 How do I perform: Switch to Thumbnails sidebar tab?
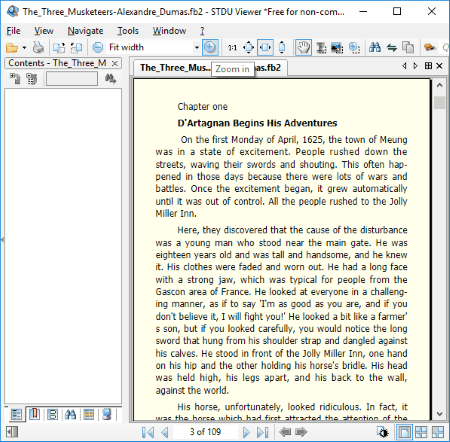click(52, 414)
